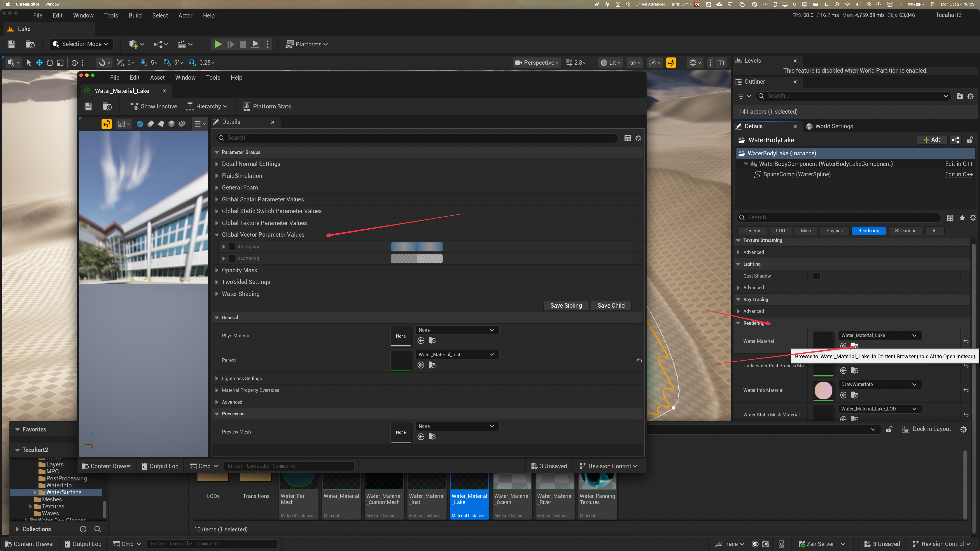Select the Physics filter tab in Details
Screen dimensions: 980x551
pyautogui.click(x=834, y=231)
